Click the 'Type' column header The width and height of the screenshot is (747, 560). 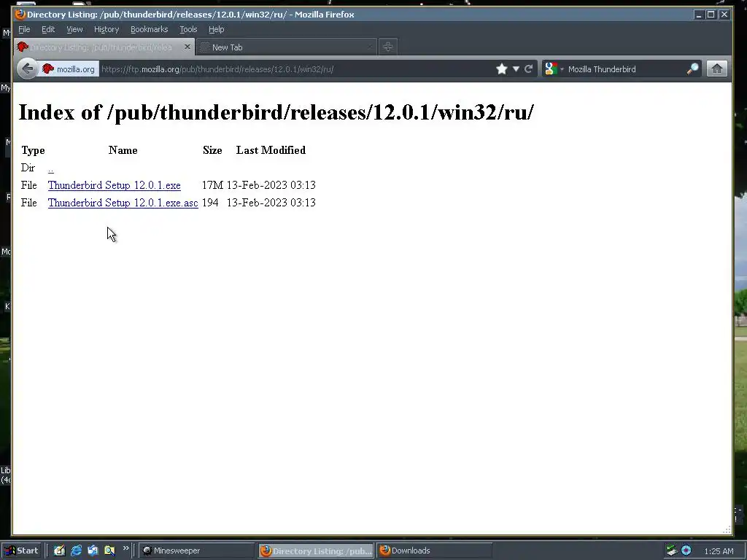click(x=33, y=150)
